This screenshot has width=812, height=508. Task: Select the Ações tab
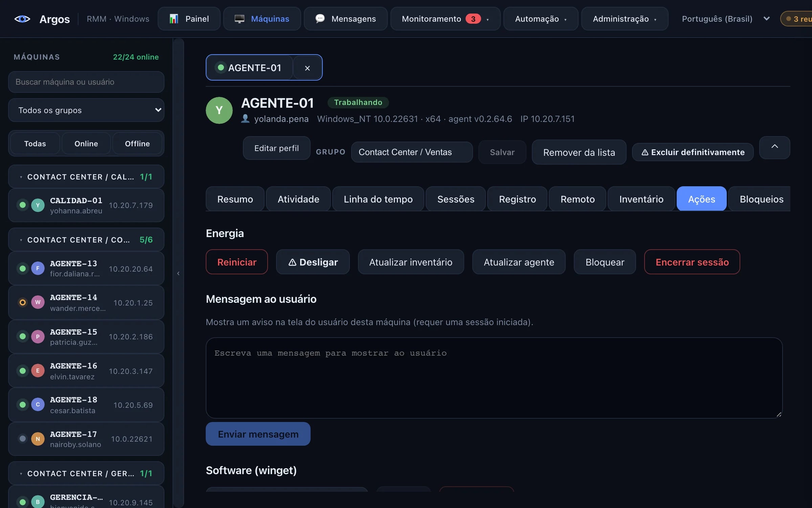(701, 199)
